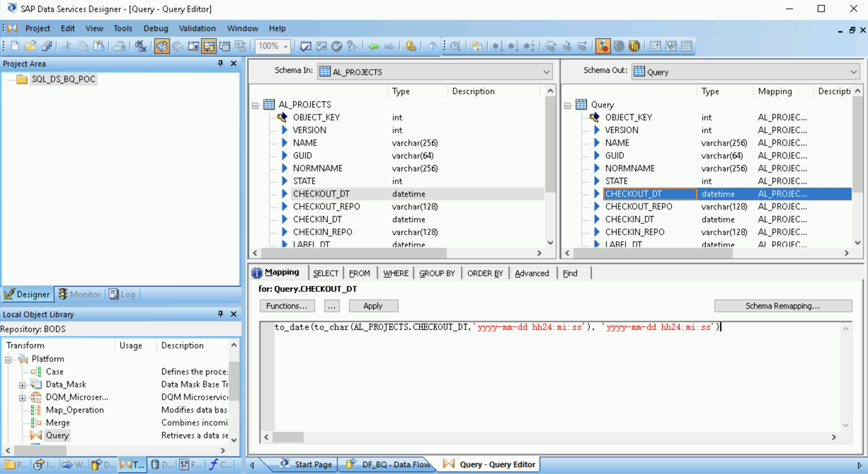The width and height of the screenshot is (868, 474).
Task: Open the Schema Out dropdown for Query
Action: click(854, 71)
